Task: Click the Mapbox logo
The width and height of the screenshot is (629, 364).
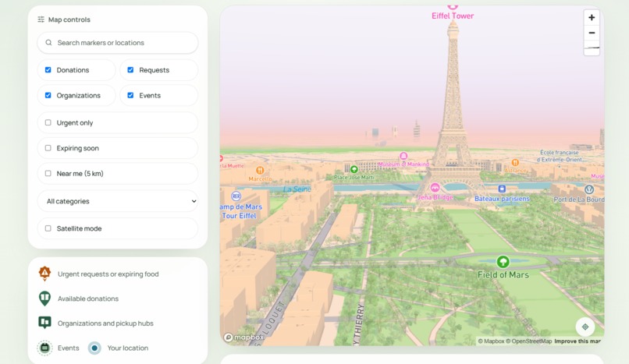Action: click(244, 337)
